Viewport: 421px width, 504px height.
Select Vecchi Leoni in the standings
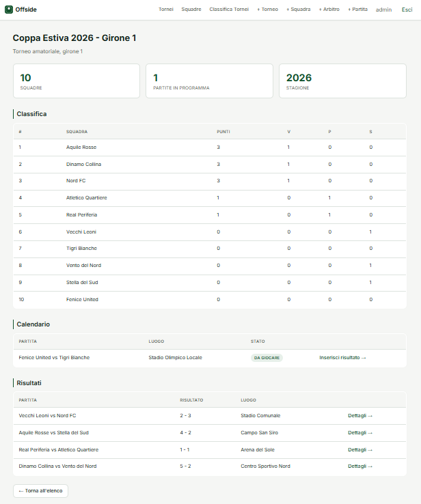click(x=81, y=232)
